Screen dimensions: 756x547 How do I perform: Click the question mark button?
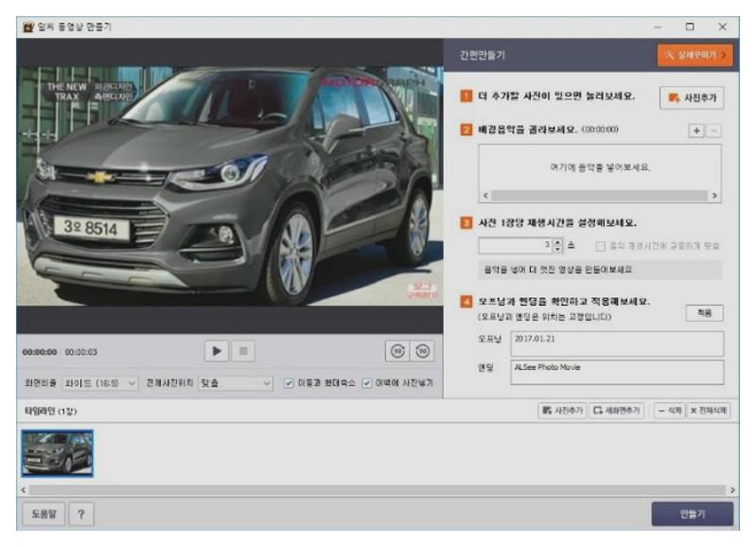coord(81,514)
